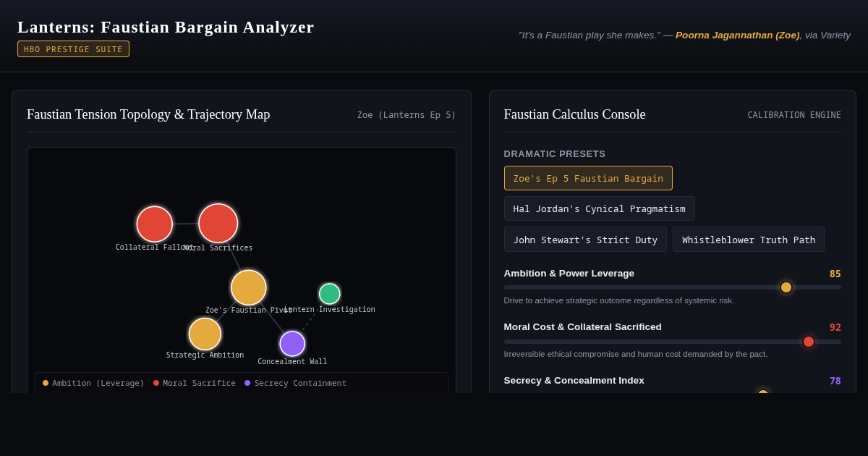Click the Concealment Wall node
The width and height of the screenshot is (868, 456).
point(292,344)
